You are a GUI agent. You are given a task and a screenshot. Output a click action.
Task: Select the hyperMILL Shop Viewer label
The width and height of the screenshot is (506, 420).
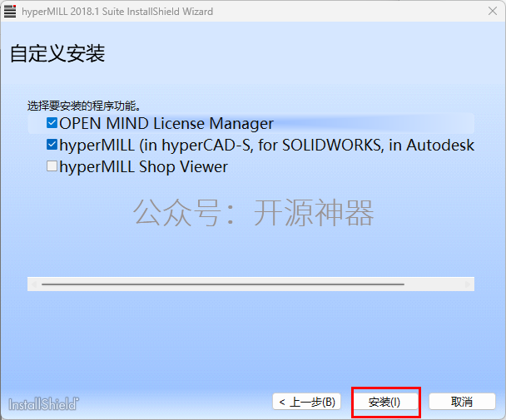(144, 167)
